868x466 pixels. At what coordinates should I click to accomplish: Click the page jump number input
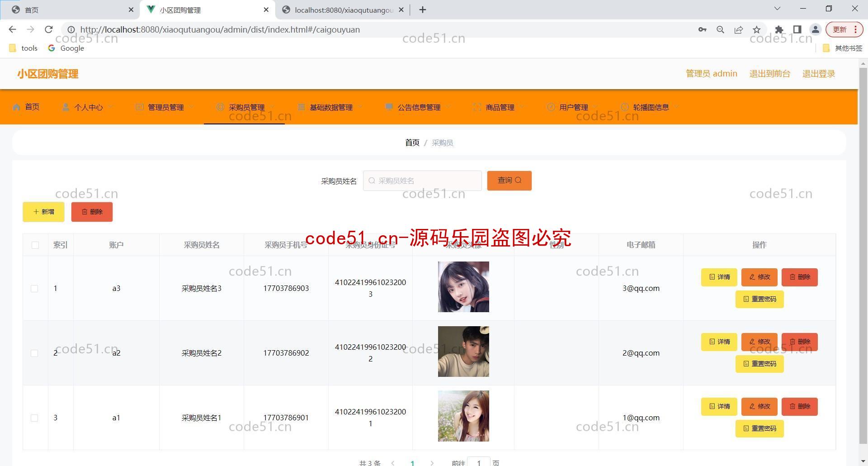tap(478, 462)
